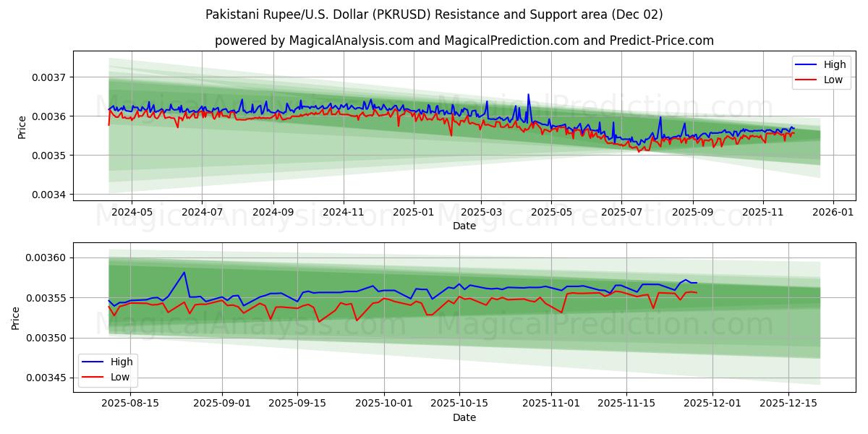
Task: Click the peak near 2025-08-25 on the bottom chart
Action: [182, 273]
